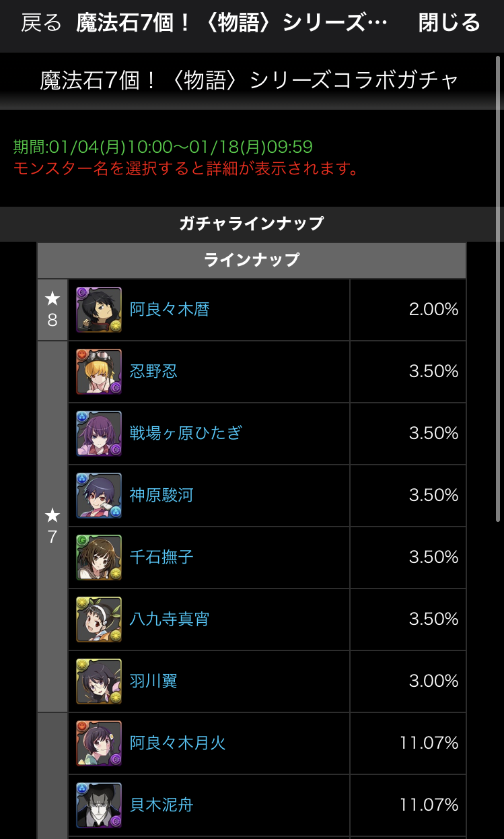Tap the 阿良々木暦 character icon
This screenshot has height=839, width=504.
(99, 310)
